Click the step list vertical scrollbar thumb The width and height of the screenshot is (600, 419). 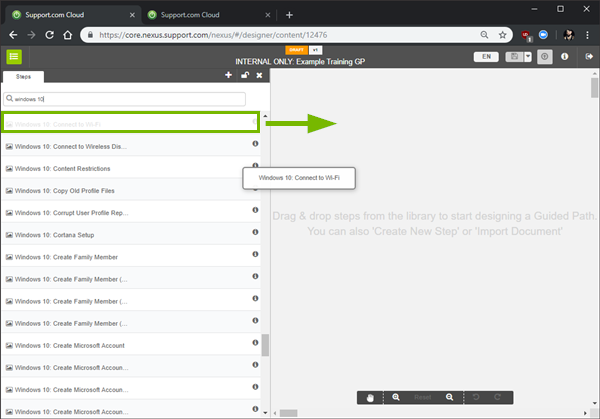[265, 345]
